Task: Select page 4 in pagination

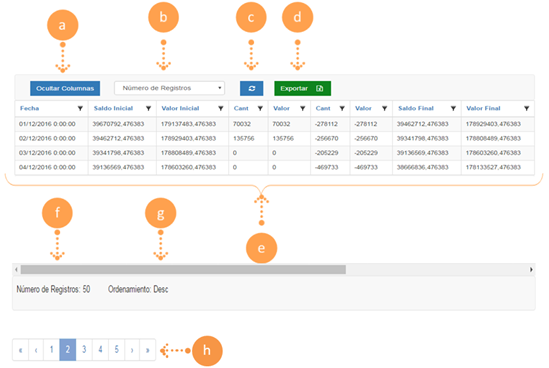Action: (100, 349)
